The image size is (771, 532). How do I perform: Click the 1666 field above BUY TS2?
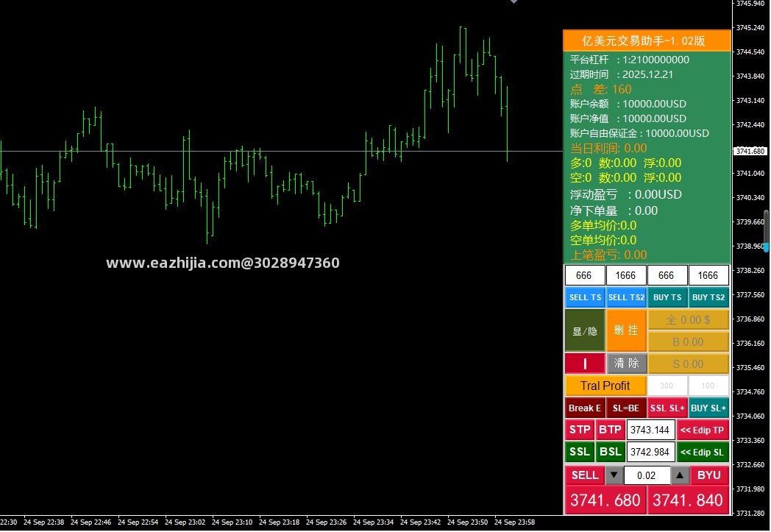point(708,275)
